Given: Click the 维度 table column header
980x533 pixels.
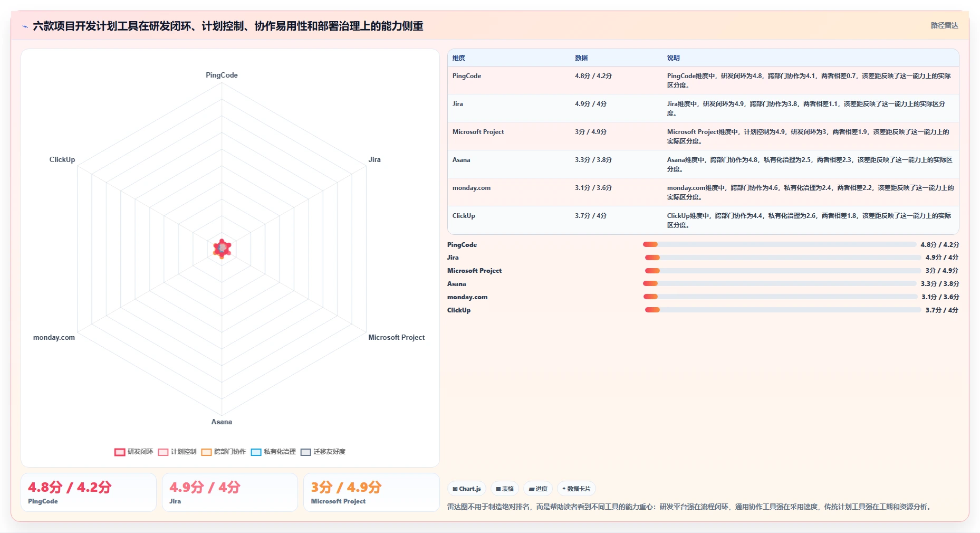Looking at the screenshot, I should click(x=459, y=58).
